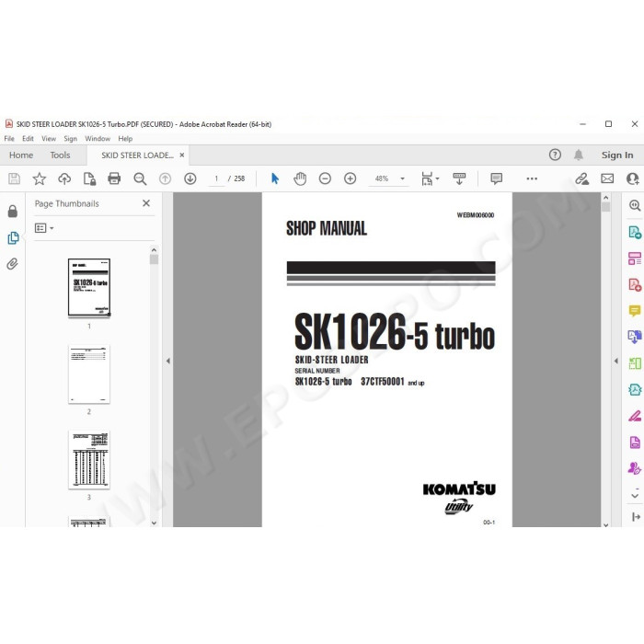This screenshot has width=644, height=644.
Task: Open the View menu
Action: (49, 139)
